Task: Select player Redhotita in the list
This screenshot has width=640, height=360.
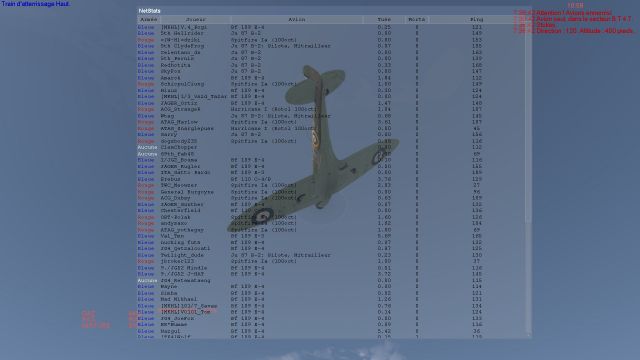Action: 331,65
